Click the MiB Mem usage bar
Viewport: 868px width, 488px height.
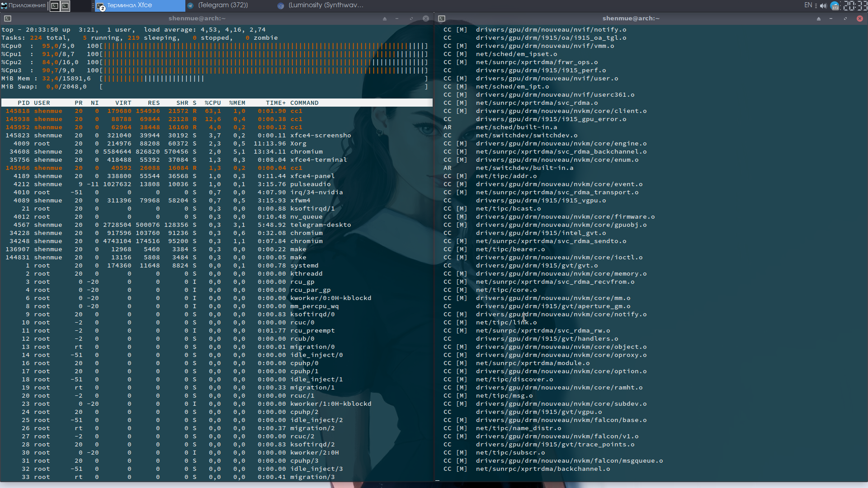(264, 79)
